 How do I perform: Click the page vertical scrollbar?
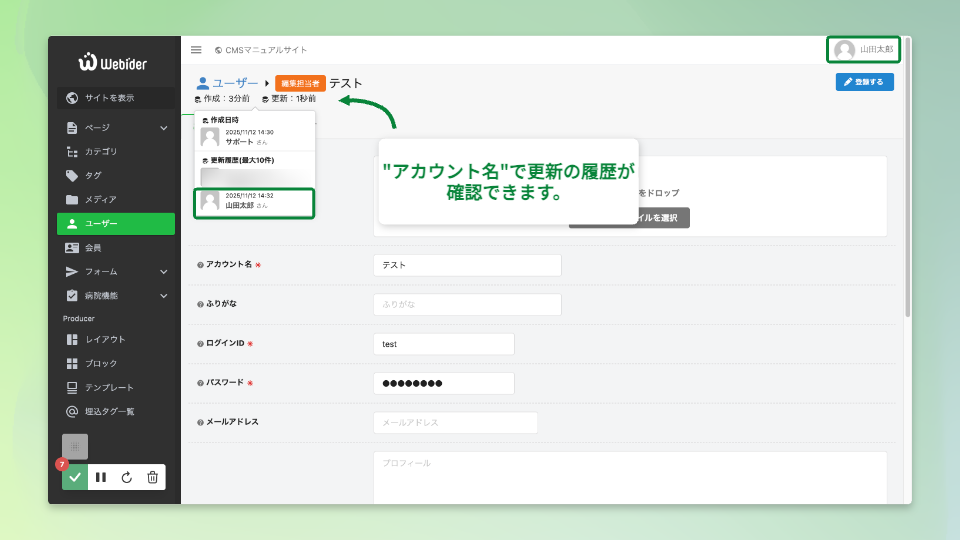908,178
